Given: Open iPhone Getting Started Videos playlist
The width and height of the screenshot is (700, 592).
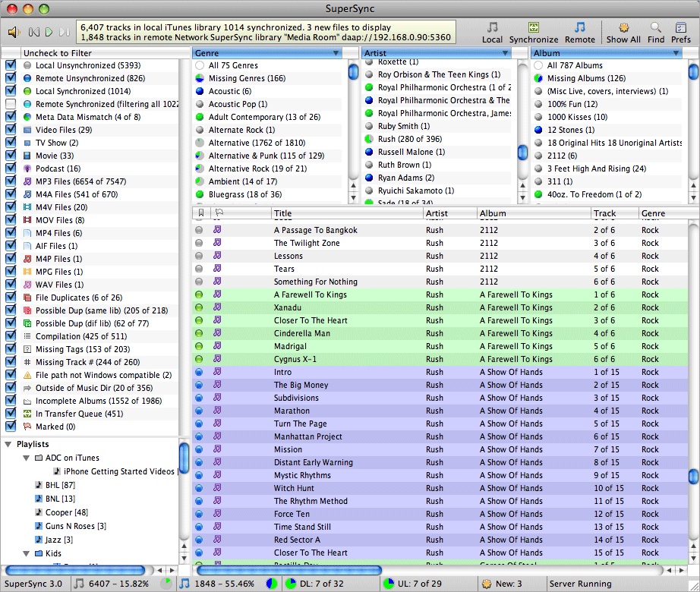Looking at the screenshot, I should [x=118, y=471].
